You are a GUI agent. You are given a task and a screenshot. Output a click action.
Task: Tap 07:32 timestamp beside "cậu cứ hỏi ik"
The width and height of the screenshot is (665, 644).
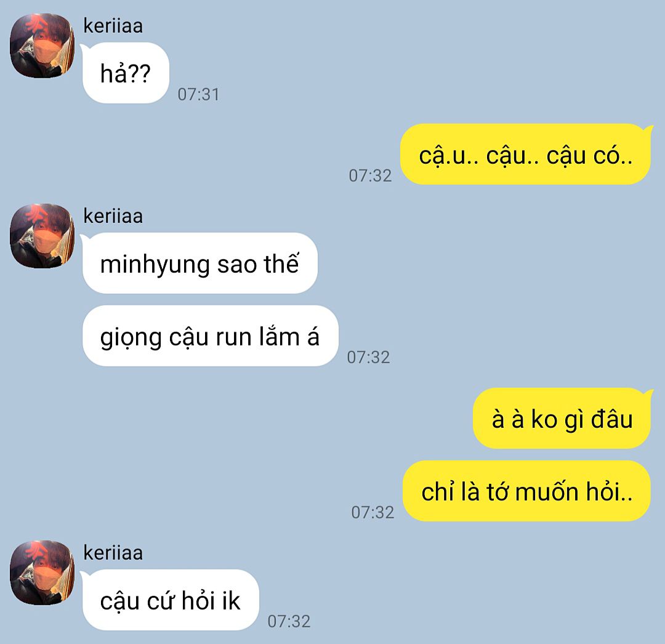coord(289,622)
